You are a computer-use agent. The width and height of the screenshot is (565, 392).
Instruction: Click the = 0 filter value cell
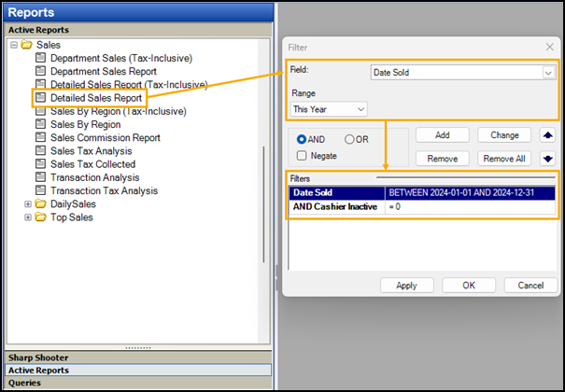[x=470, y=207]
